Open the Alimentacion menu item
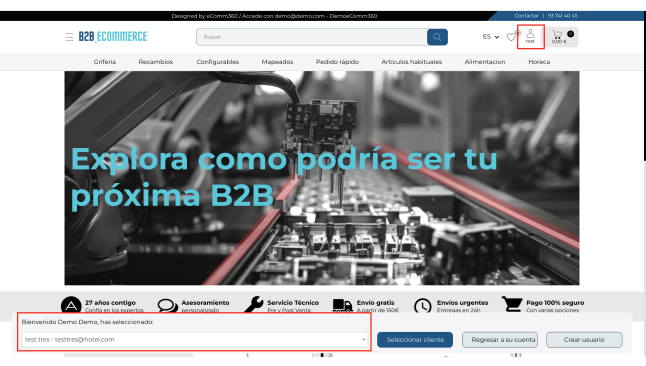Screen dimensions: 646x366 pyautogui.click(x=485, y=62)
